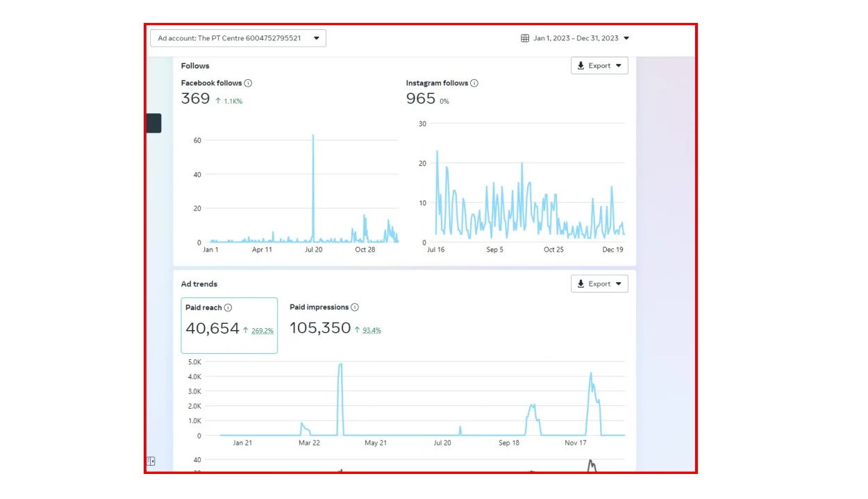
Task: Expand the Jan 1 – Dec 31, 2023 date picker arrow
Action: point(626,38)
